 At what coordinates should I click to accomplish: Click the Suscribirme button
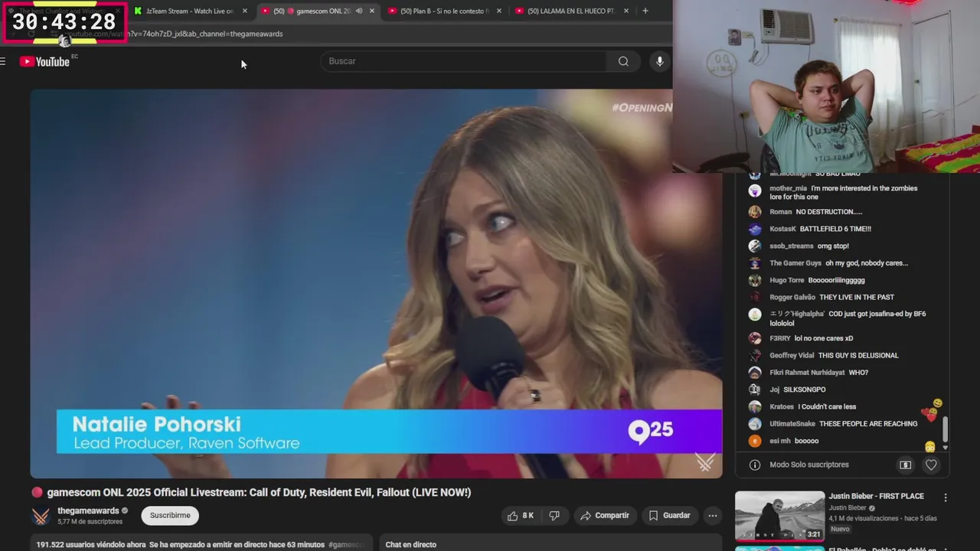point(170,516)
